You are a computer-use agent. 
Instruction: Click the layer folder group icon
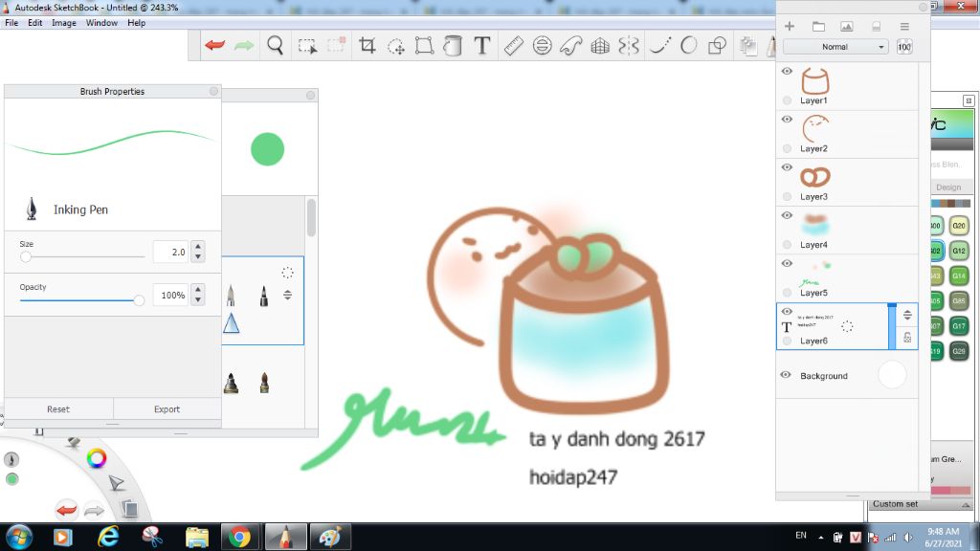click(818, 26)
